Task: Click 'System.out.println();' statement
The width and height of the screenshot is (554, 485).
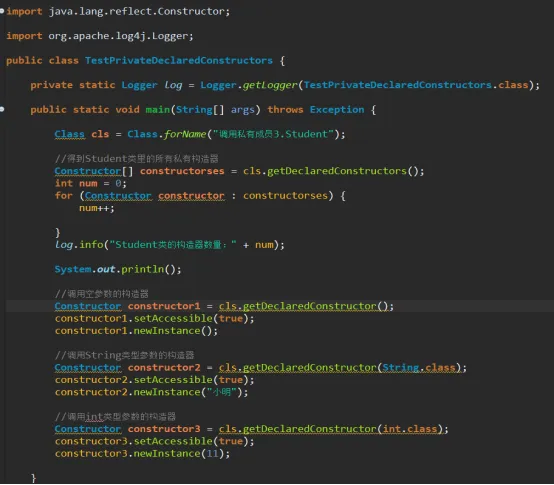Action: [118, 269]
